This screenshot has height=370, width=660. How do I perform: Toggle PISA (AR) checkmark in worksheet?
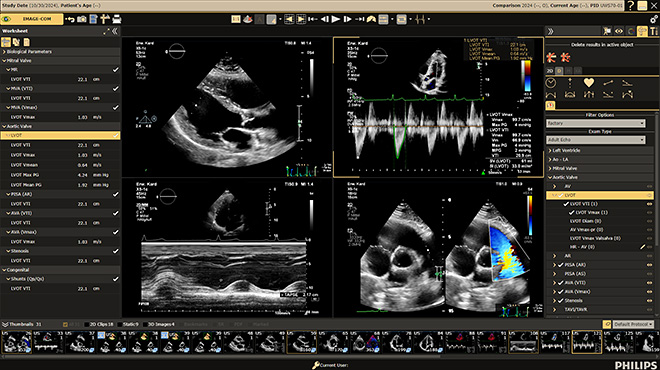point(116,194)
